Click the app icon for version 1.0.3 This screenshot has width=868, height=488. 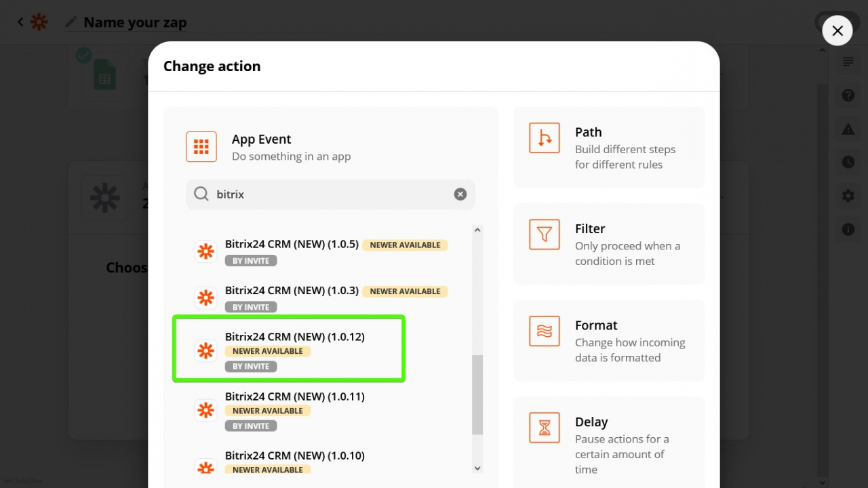pyautogui.click(x=205, y=298)
